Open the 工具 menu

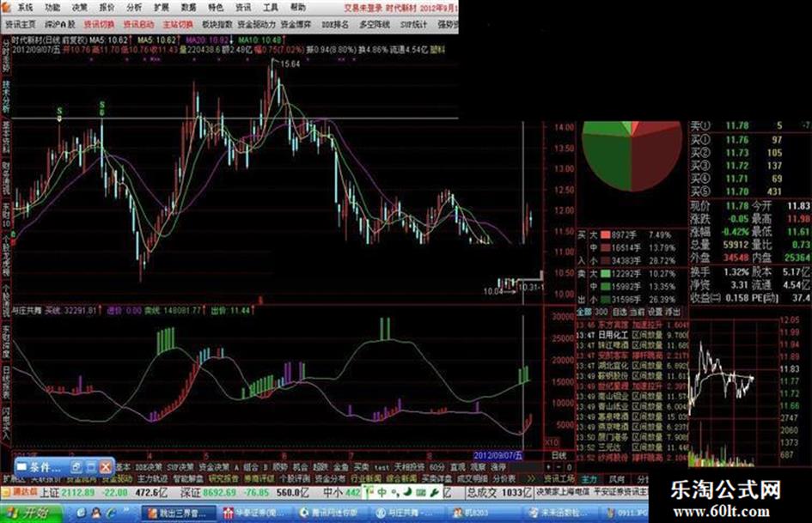point(271,7)
